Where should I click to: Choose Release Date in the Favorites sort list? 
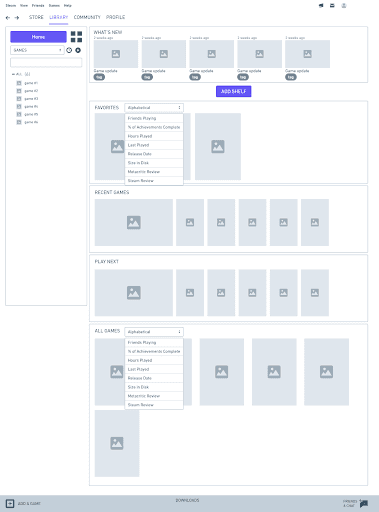coord(154,154)
